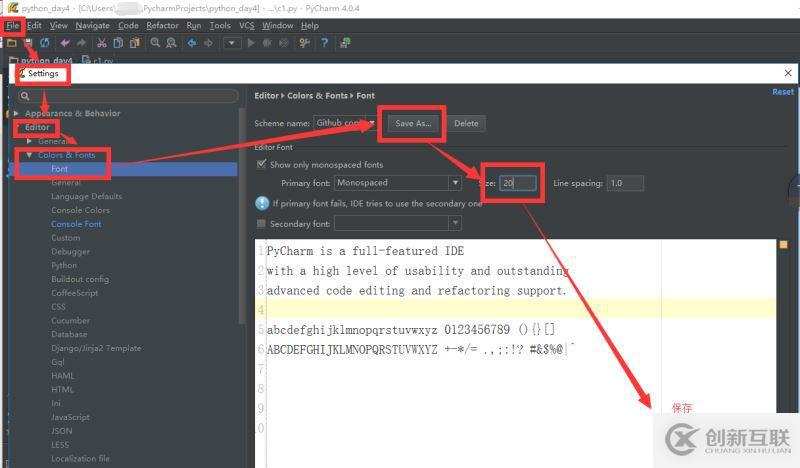The image size is (800, 468).
Task: Click the blue info icon about primary font
Action: (x=262, y=203)
